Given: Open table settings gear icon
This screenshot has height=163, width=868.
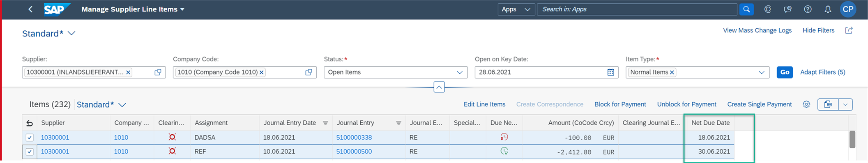Looking at the screenshot, I should pyautogui.click(x=806, y=104).
